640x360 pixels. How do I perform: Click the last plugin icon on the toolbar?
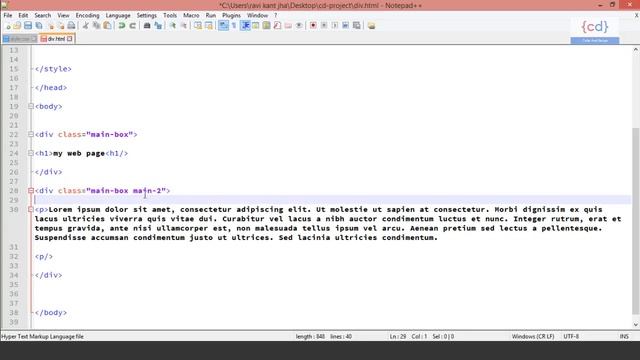coord(371,26)
